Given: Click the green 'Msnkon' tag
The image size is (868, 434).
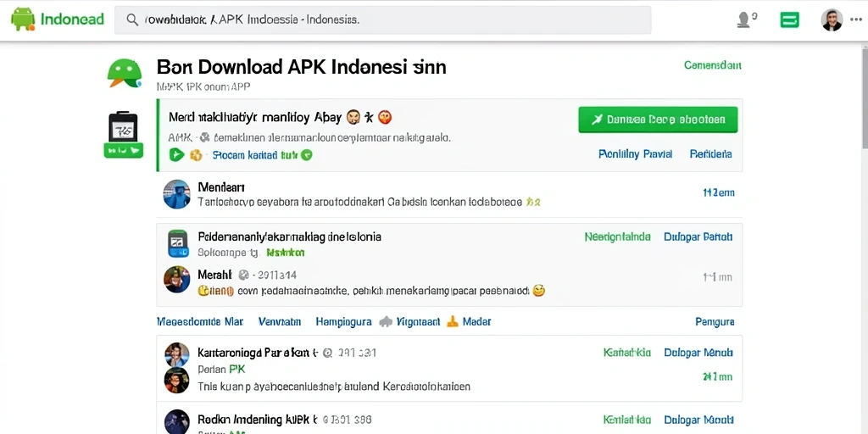Looking at the screenshot, I should point(285,253).
